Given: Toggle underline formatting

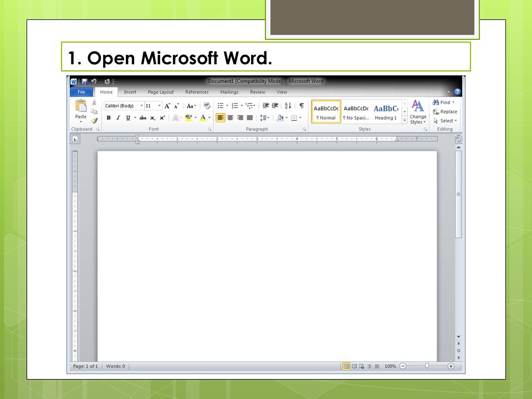Looking at the screenshot, I should pos(128,117).
